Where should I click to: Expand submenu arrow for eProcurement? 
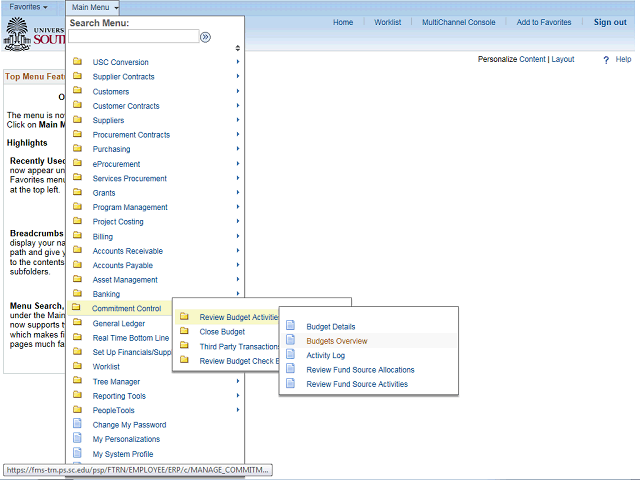[238, 163]
